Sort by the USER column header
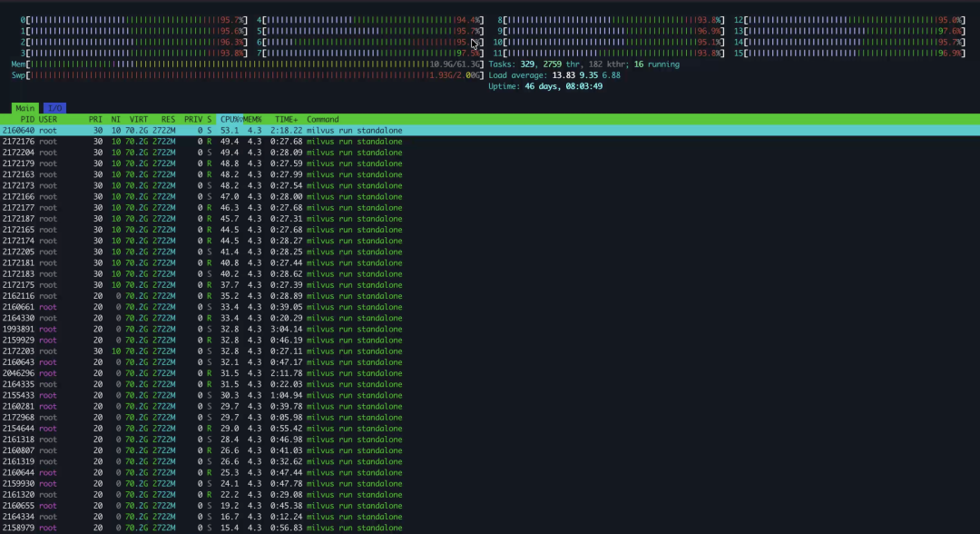This screenshot has height=534, width=980. click(x=48, y=120)
